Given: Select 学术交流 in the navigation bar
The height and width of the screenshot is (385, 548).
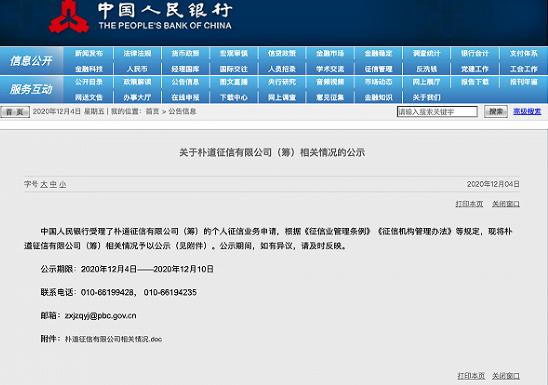Looking at the screenshot, I should (330, 69).
